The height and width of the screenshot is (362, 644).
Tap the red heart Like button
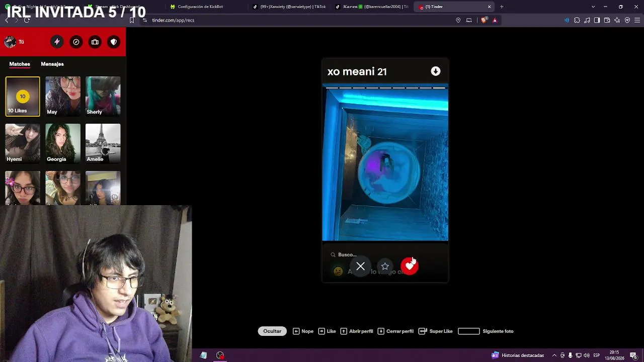click(410, 266)
